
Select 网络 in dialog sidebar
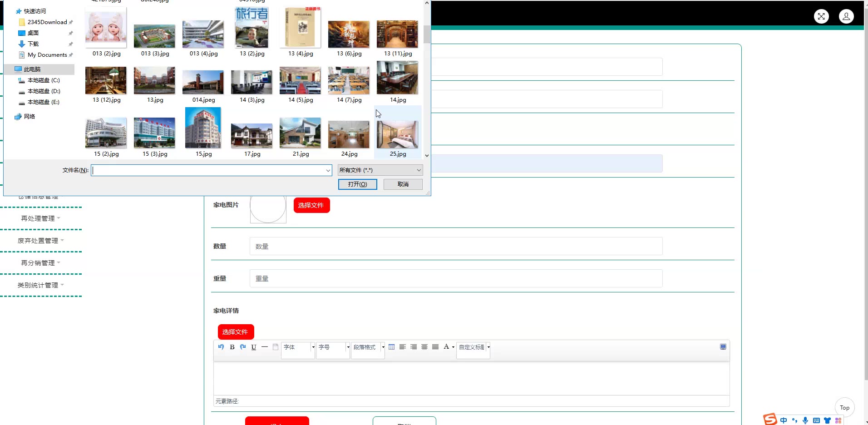29,117
